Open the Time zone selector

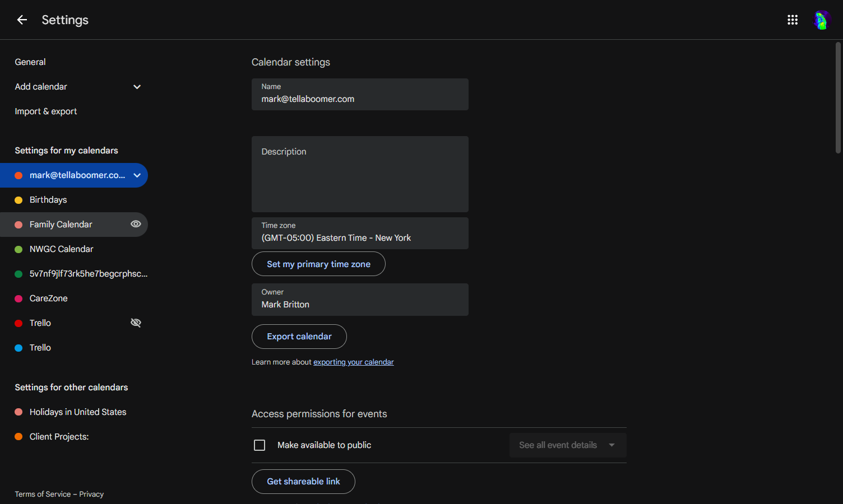[x=360, y=233]
